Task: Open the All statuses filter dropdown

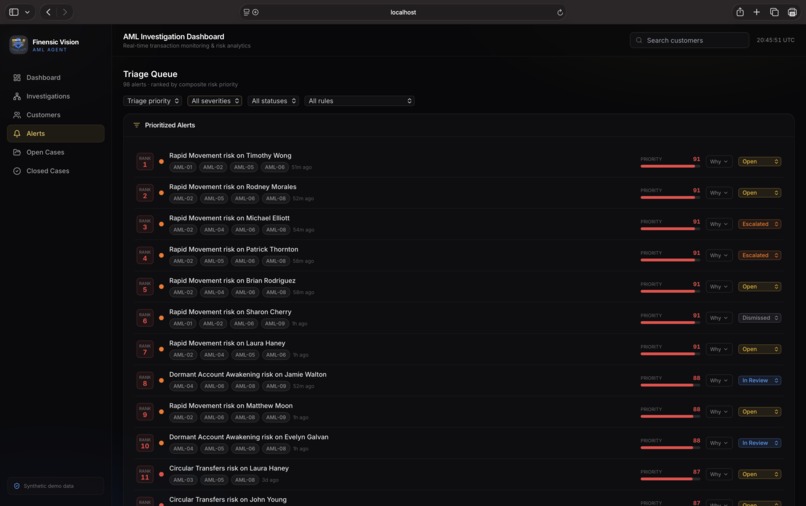Action: pyautogui.click(x=273, y=101)
